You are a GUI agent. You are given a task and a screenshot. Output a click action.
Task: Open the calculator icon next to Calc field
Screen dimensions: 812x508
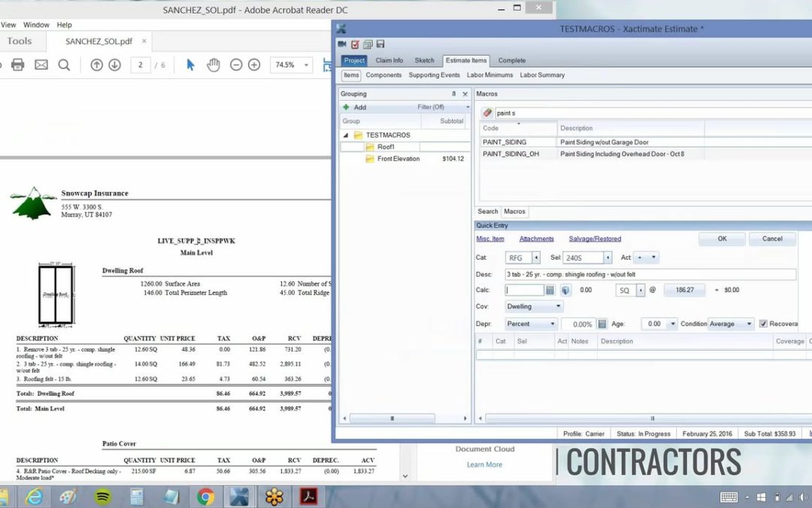coord(550,291)
